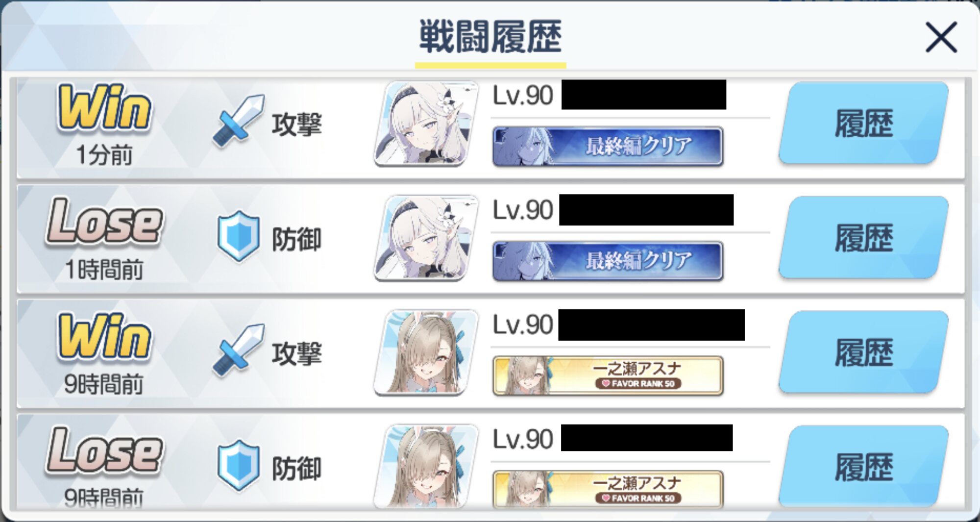The image size is (980, 522).
Task: Click the Lose label dated 1時間前
Action: [104, 222]
